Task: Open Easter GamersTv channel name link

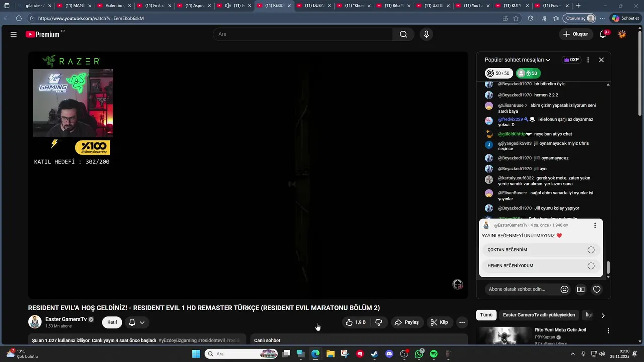Action: coord(66,319)
